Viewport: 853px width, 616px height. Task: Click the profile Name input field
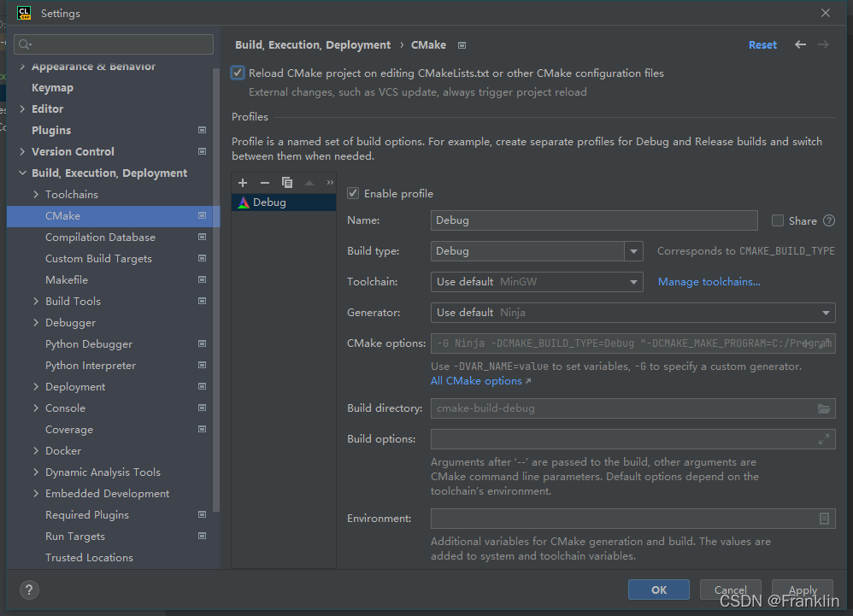594,220
